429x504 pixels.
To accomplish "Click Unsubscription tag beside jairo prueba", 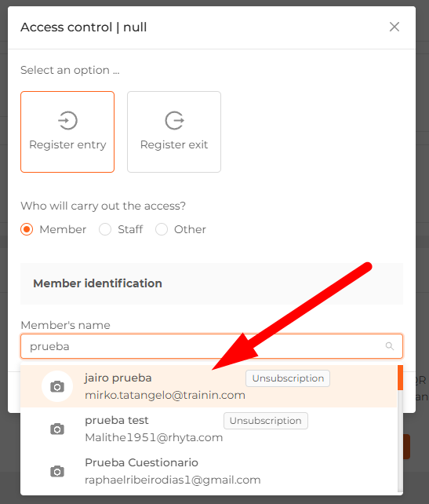I will 288,378.
